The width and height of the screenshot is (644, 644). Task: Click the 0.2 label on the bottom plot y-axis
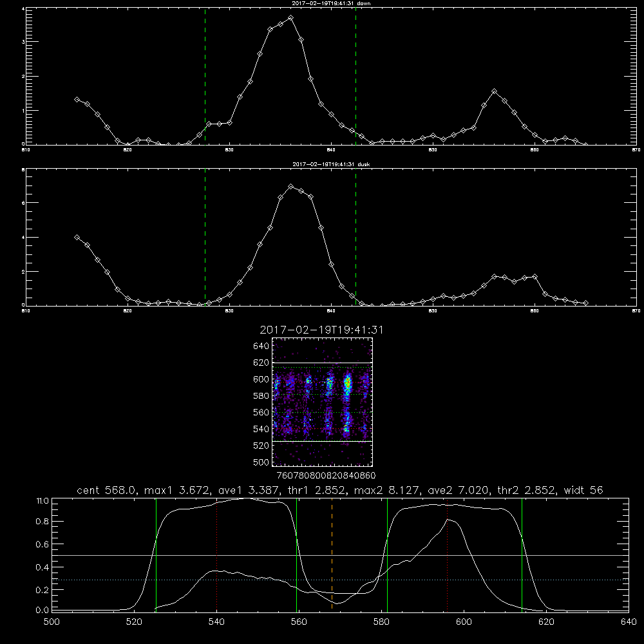coord(43,590)
